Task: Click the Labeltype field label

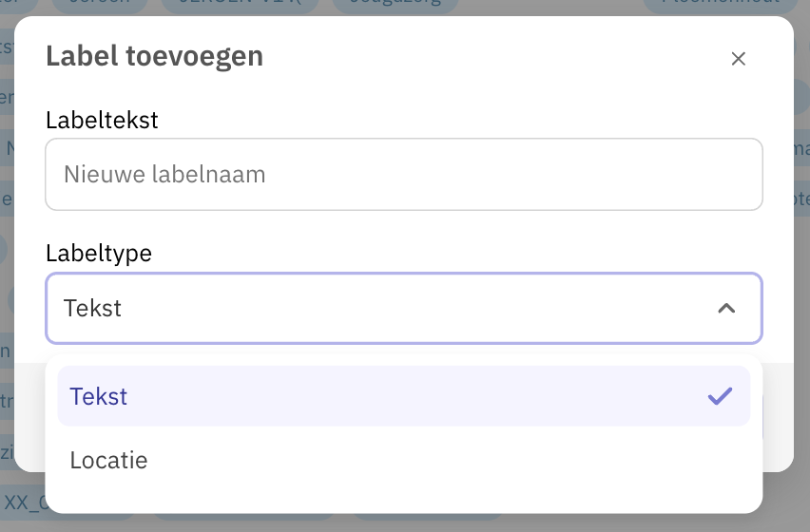Action: (x=99, y=254)
